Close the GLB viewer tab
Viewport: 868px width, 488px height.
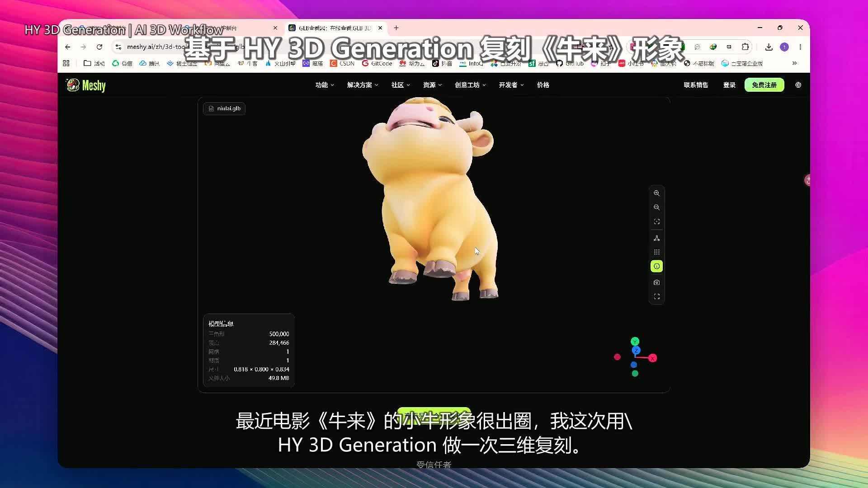click(380, 28)
